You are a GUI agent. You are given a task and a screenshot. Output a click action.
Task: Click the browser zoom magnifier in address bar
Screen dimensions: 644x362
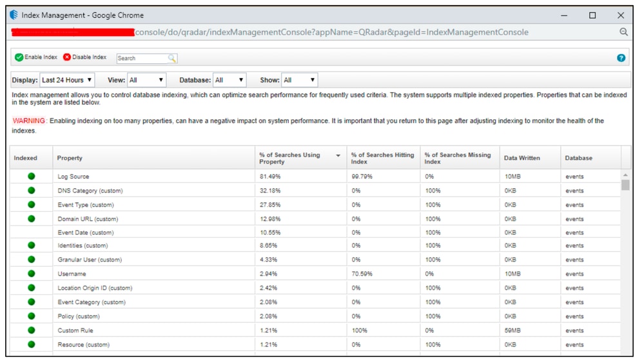623,32
